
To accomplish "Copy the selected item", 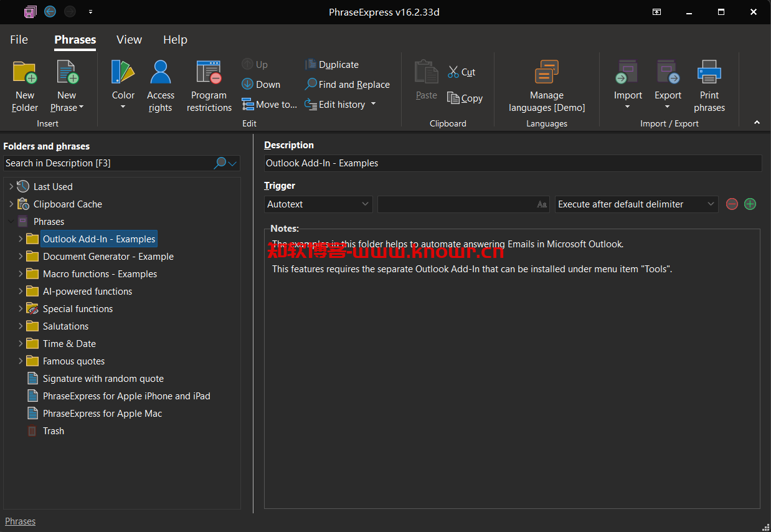I will point(465,98).
